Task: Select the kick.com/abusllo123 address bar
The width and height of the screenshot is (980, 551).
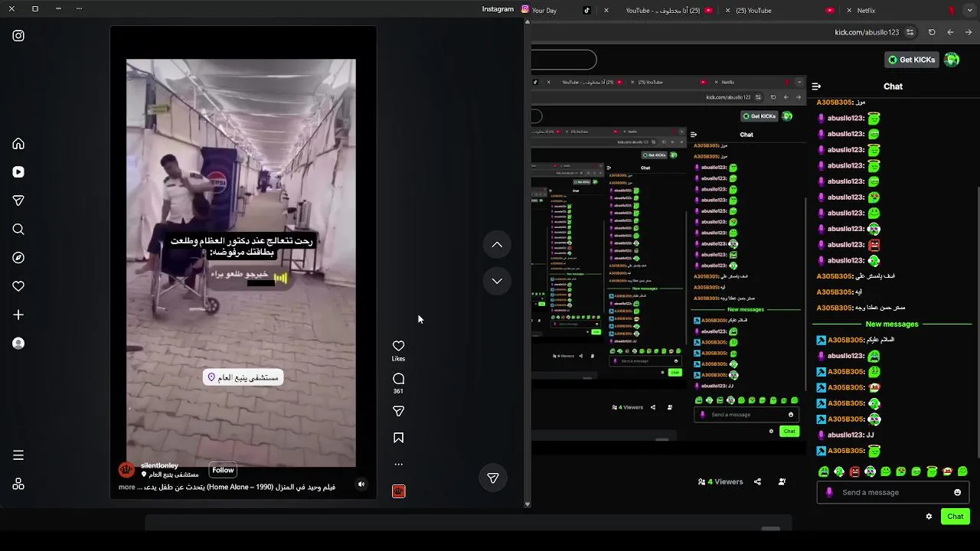Action: click(866, 32)
